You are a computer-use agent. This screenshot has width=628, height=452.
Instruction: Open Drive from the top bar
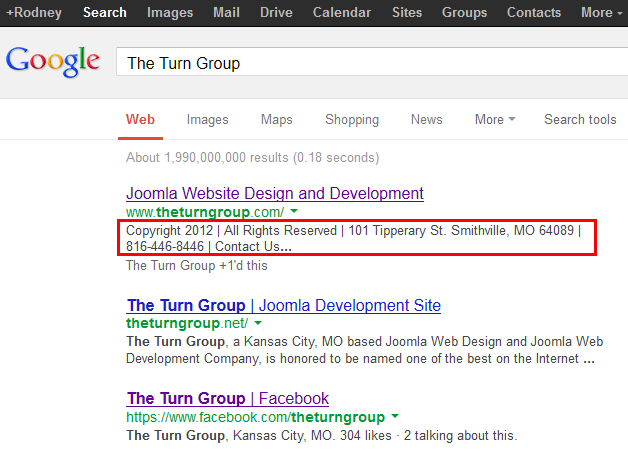(x=276, y=12)
